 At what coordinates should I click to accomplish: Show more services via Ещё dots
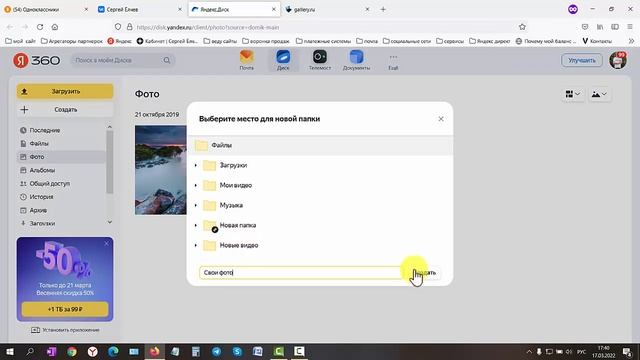click(393, 60)
